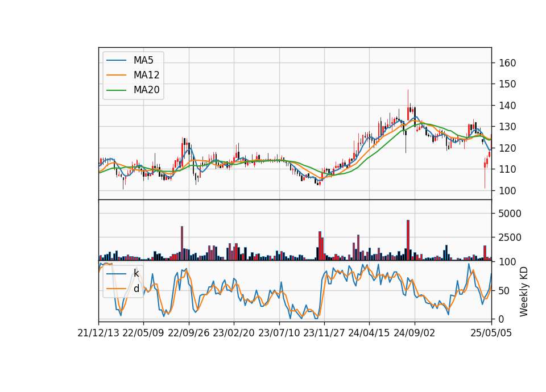This screenshot has height=392, width=546.
Task: Click the orange MA12 legend line sample
Action: (116, 75)
